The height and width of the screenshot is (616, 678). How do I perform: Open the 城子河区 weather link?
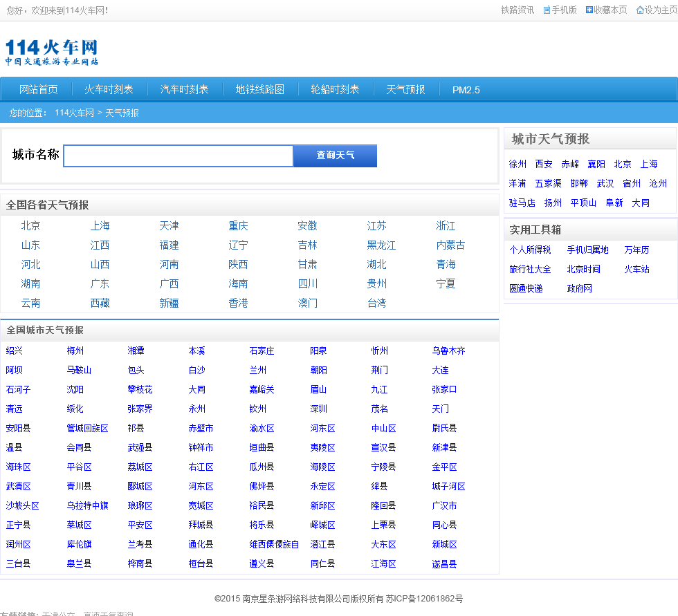448,487
